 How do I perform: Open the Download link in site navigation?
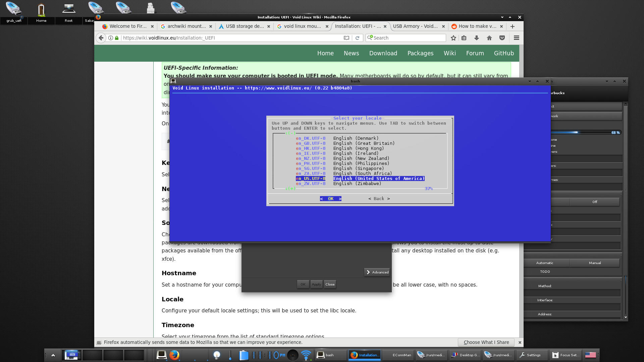[383, 53]
